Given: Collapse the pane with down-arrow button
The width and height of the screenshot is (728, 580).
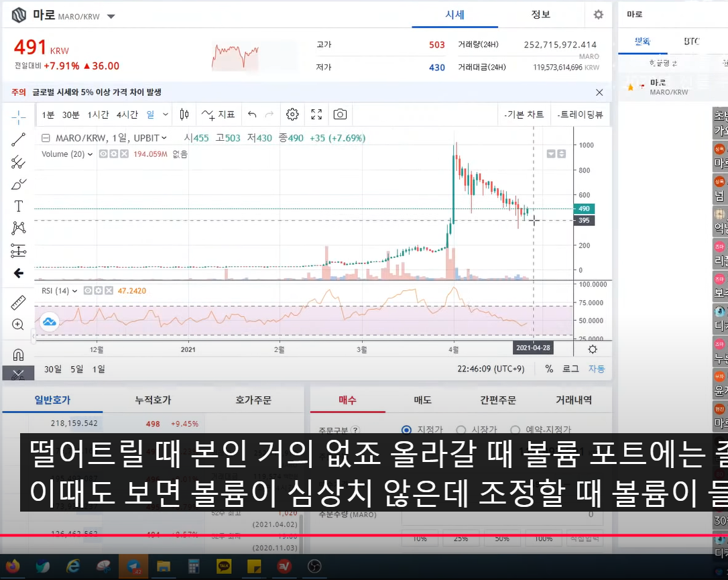Looking at the screenshot, I should [551, 154].
